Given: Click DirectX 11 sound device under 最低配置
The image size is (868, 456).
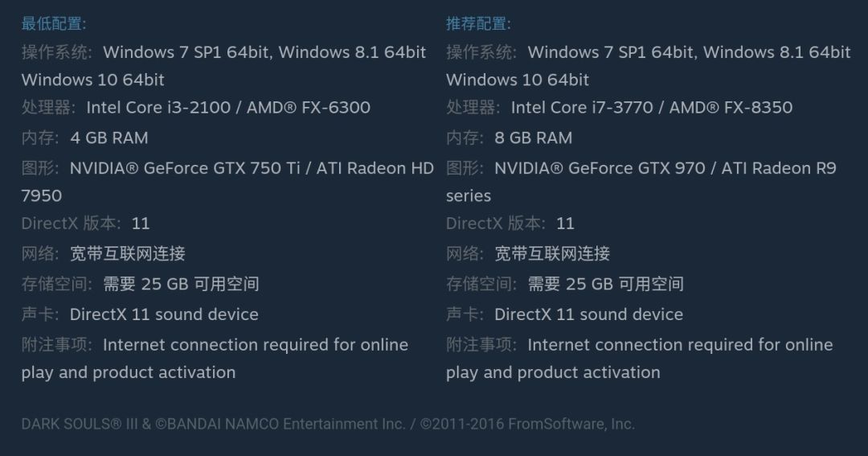Looking at the screenshot, I should coord(164,314).
